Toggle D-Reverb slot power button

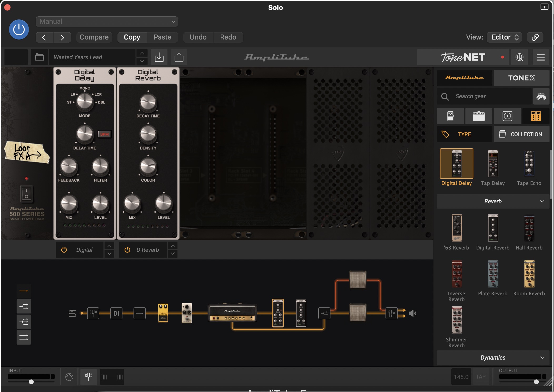pos(127,250)
